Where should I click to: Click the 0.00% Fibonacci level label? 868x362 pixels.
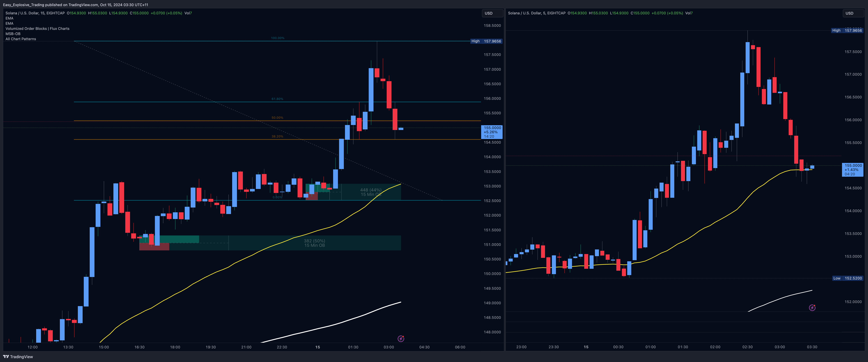click(277, 197)
